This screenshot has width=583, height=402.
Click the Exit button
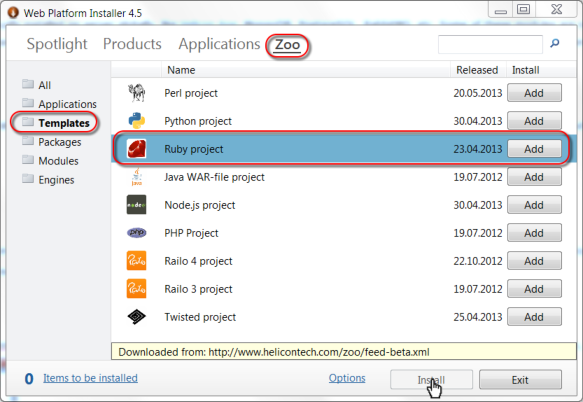pos(520,380)
